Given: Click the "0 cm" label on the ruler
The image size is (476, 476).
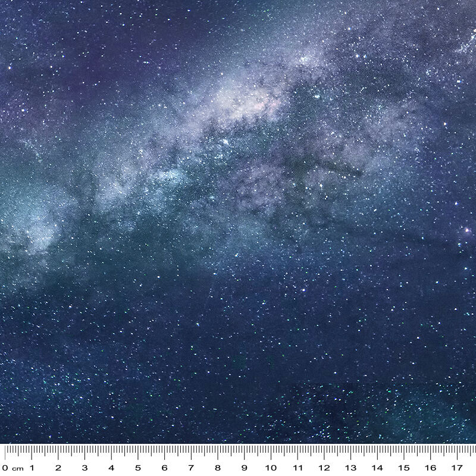Looking at the screenshot, I should 13,468.
